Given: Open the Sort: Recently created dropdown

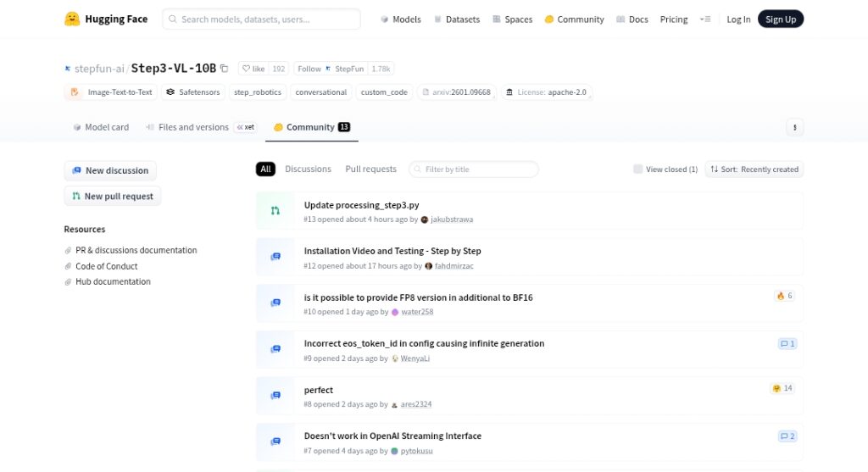Looking at the screenshot, I should click(754, 169).
